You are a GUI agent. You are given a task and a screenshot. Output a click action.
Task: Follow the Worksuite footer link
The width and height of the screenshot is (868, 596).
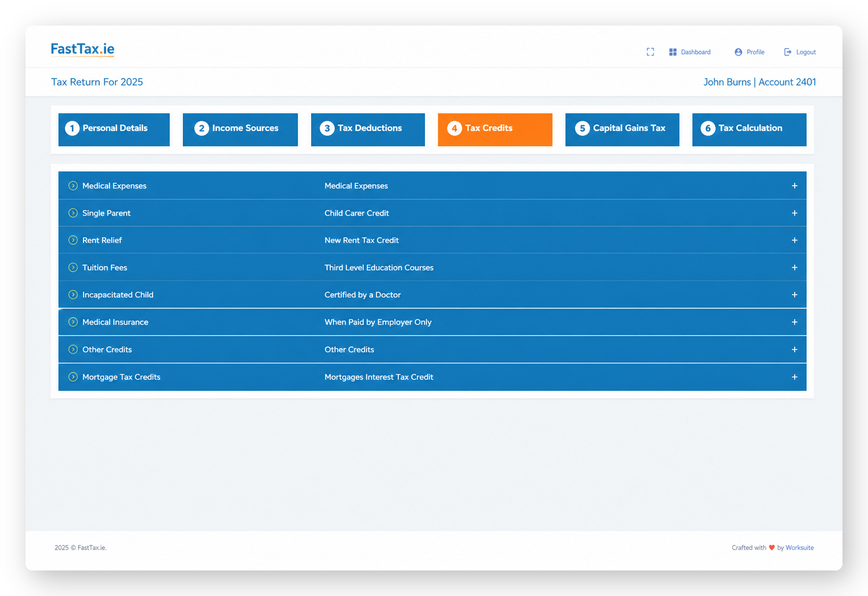click(799, 548)
